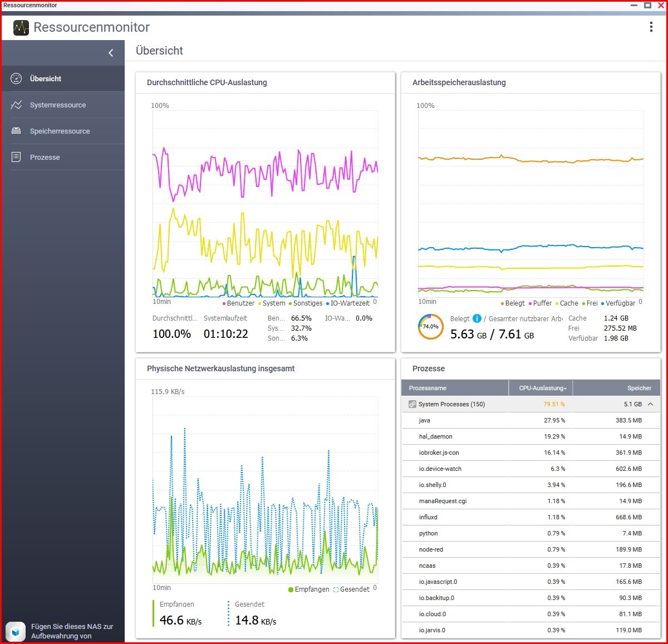Switch to the Systemressource section
The width and height of the screenshot is (668, 644).
tap(63, 105)
